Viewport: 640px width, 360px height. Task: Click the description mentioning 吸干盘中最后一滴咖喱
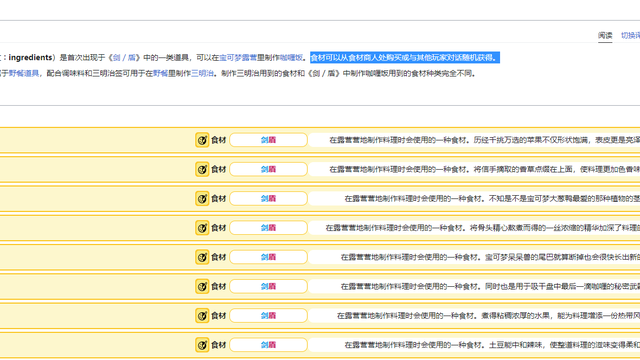[x=490, y=287]
